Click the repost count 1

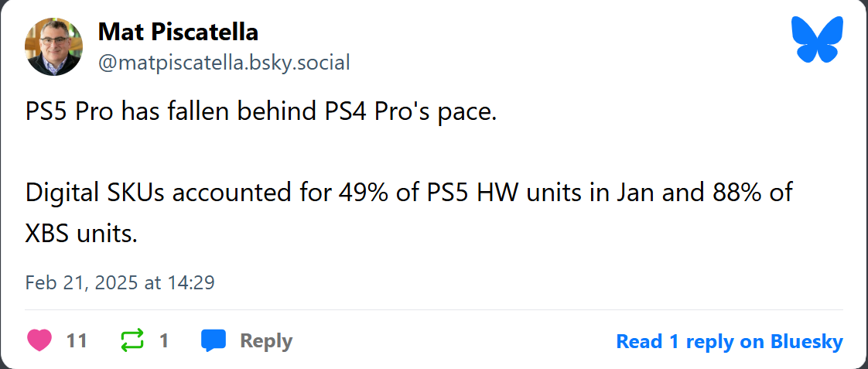[x=164, y=341]
